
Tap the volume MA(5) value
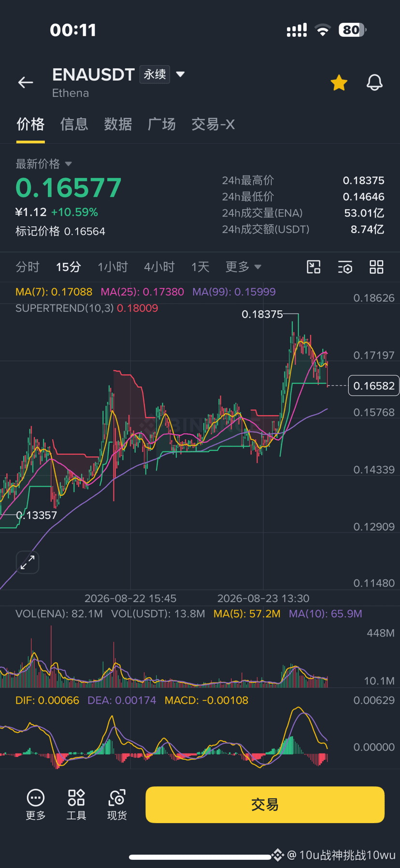[x=247, y=614]
